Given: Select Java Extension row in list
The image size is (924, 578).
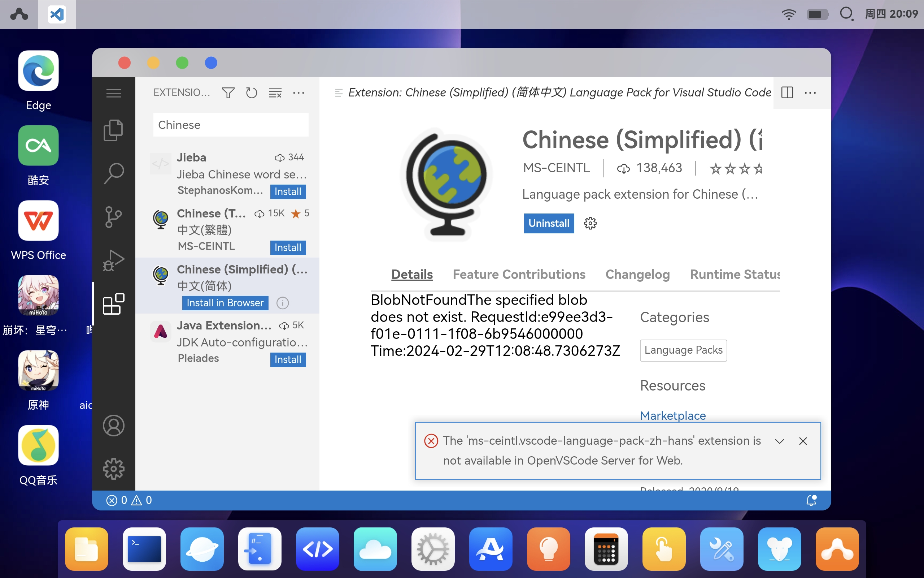Looking at the screenshot, I should coord(227,342).
